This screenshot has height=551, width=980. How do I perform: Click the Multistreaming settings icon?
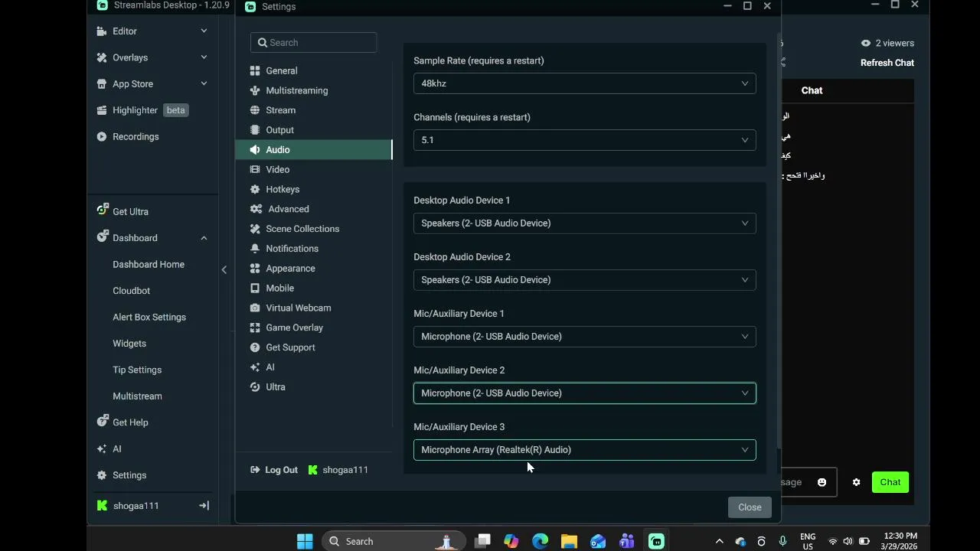255,90
